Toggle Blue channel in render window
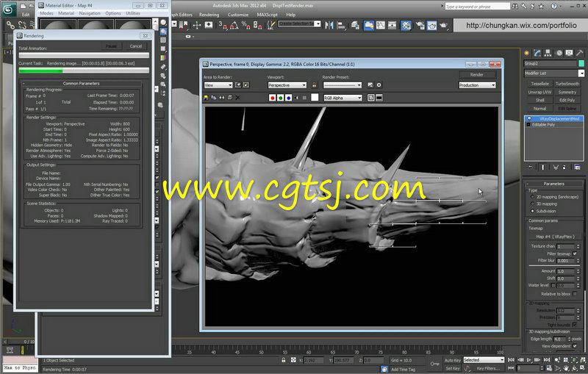 click(x=288, y=98)
